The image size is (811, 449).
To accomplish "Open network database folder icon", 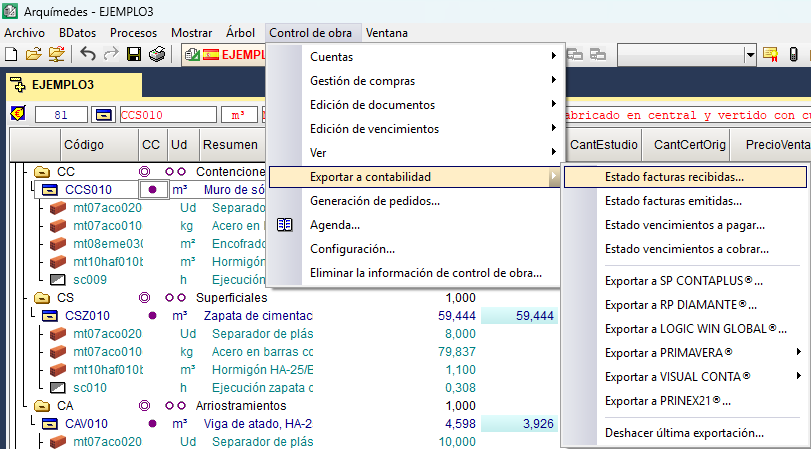I will (x=57, y=54).
